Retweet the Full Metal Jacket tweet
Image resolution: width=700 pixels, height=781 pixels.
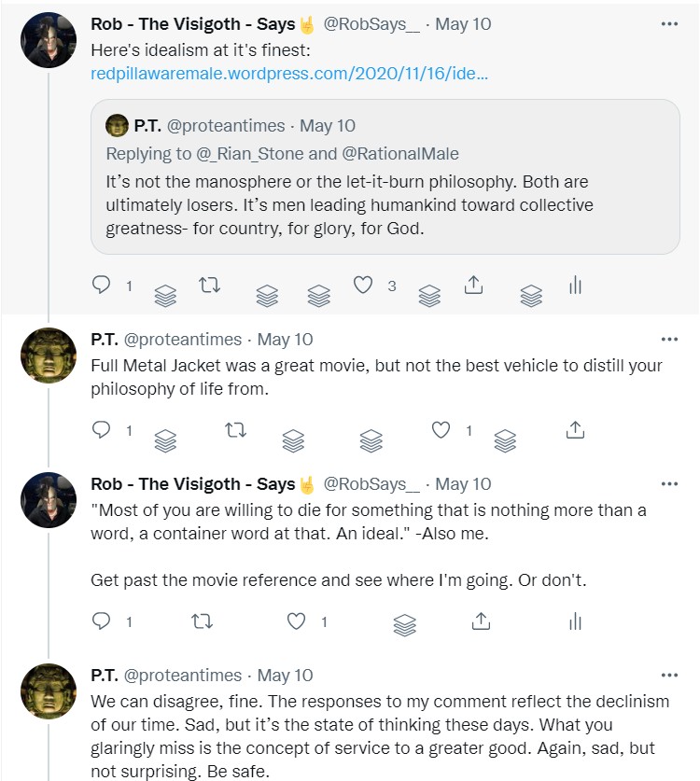tap(236, 429)
